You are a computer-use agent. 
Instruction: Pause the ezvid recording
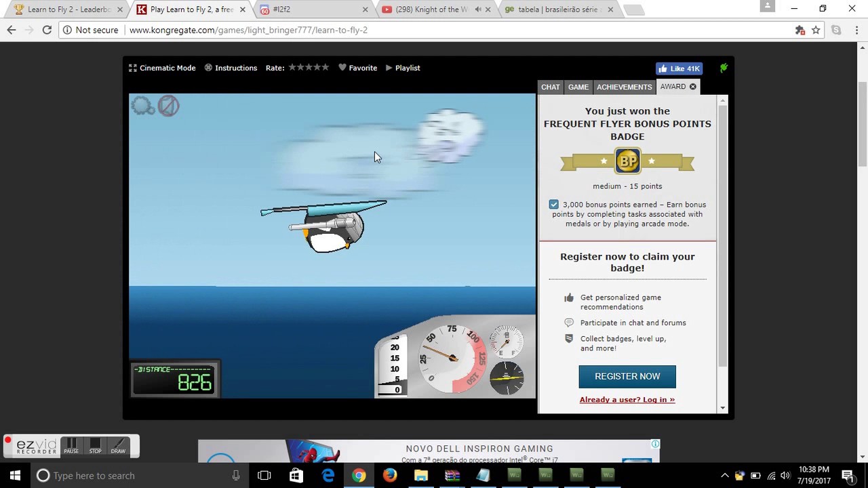click(71, 446)
